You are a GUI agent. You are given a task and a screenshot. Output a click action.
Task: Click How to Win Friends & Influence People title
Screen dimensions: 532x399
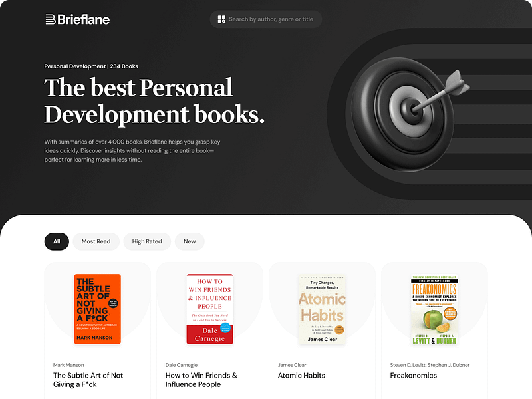(201, 380)
